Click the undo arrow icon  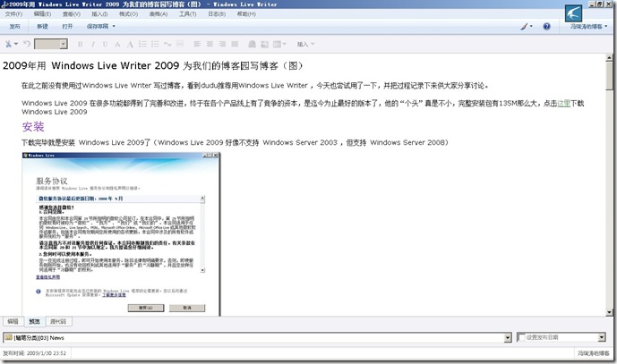pyautogui.click(x=27, y=44)
